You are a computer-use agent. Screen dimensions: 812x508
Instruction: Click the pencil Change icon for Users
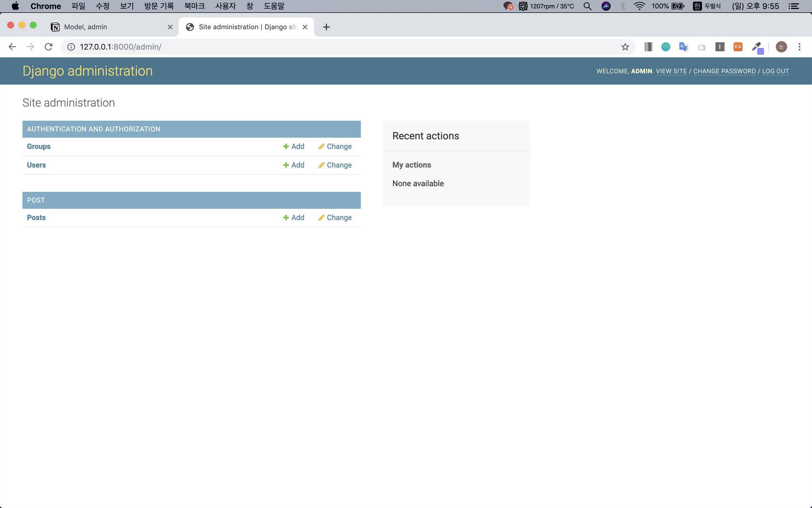[x=321, y=165]
